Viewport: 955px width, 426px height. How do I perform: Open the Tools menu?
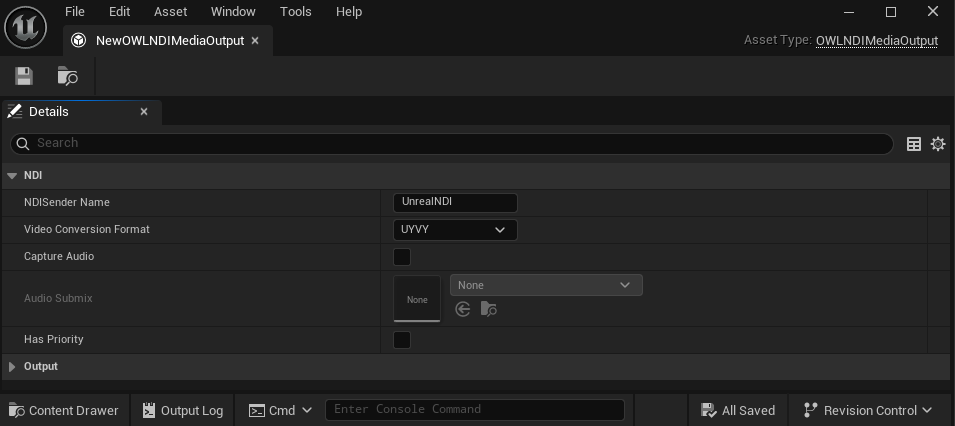(295, 12)
